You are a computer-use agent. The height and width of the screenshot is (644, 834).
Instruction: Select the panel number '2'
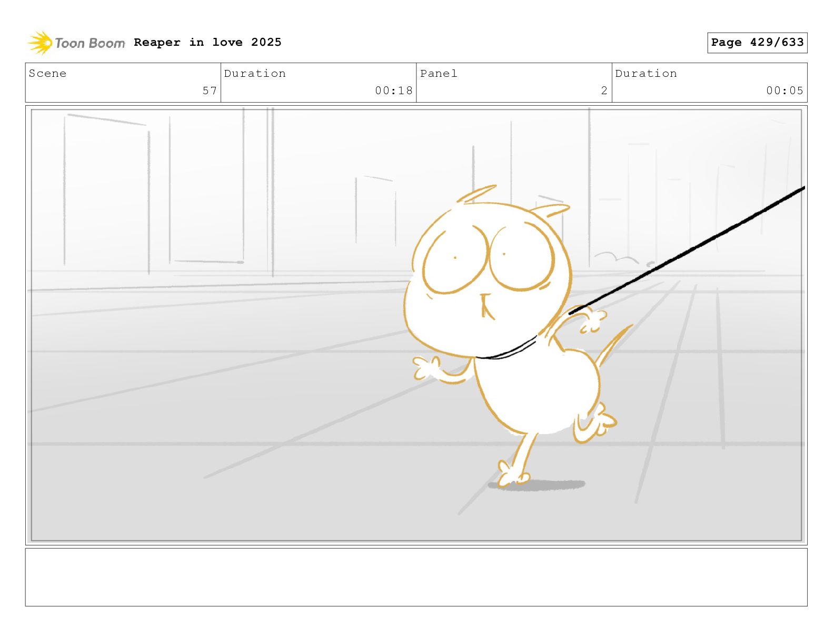pyautogui.click(x=604, y=90)
